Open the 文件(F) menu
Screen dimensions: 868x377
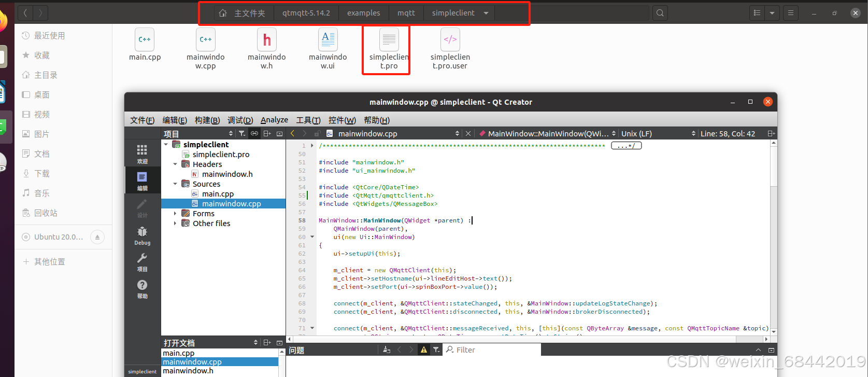pyautogui.click(x=142, y=120)
